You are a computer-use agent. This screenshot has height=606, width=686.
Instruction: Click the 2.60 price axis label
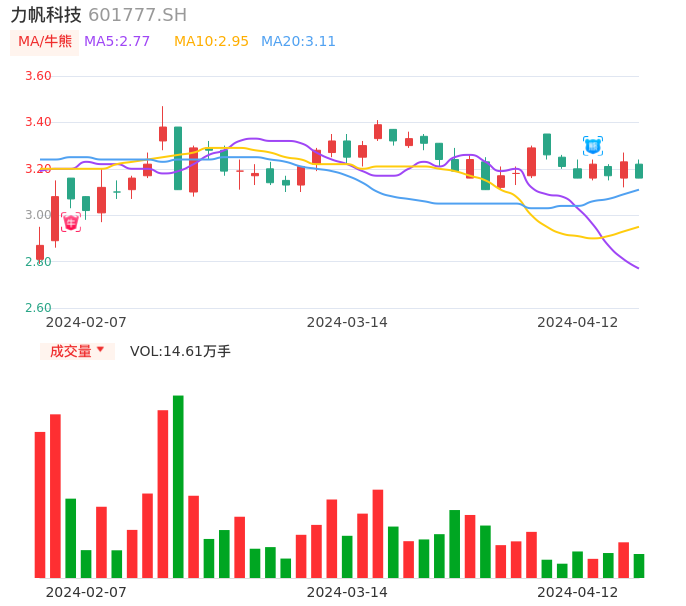38,308
